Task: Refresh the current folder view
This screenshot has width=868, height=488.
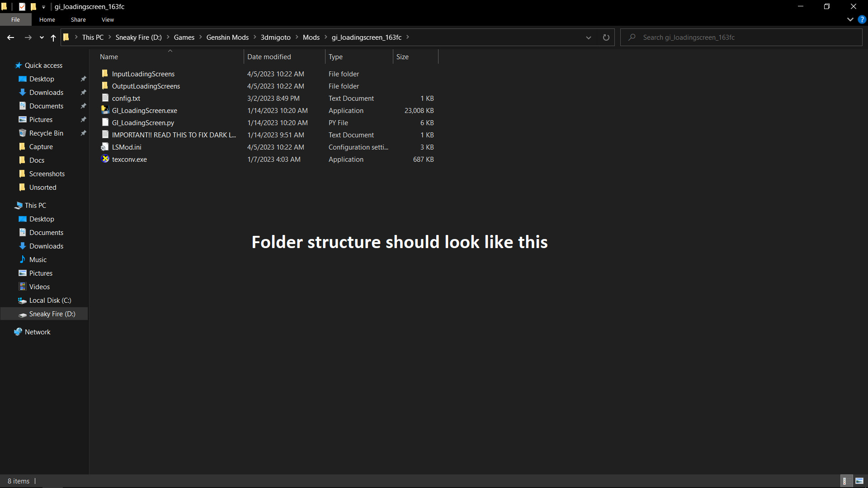Action: tap(606, 37)
